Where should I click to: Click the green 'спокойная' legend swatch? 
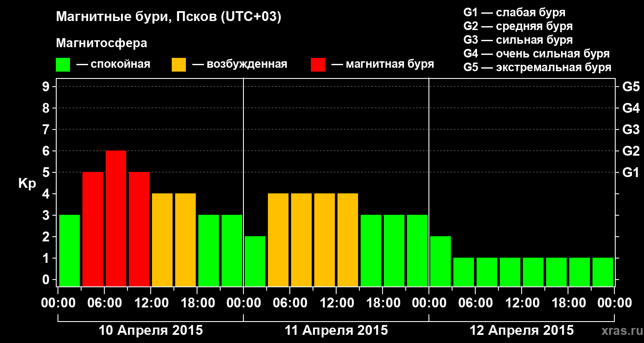pyautogui.click(x=63, y=65)
